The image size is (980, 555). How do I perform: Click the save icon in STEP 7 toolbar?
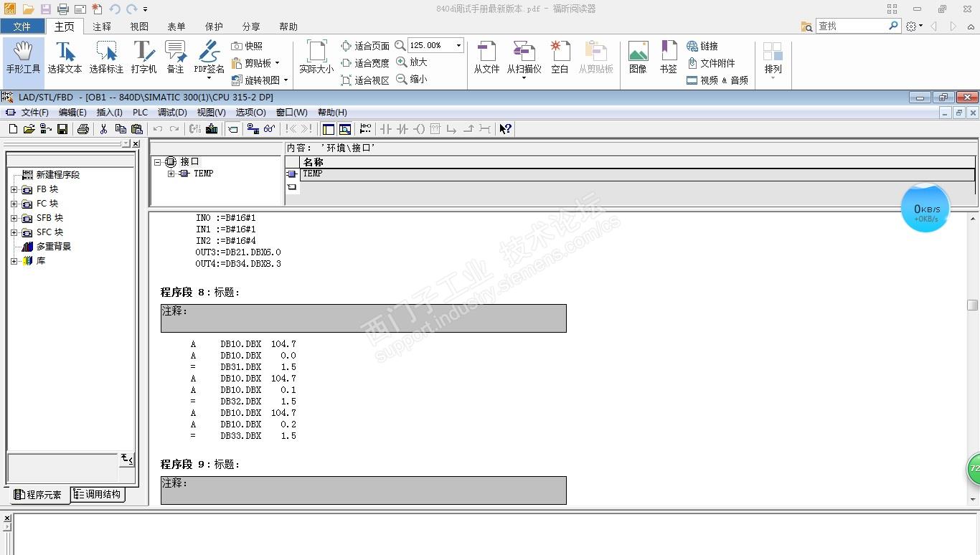[x=62, y=129]
